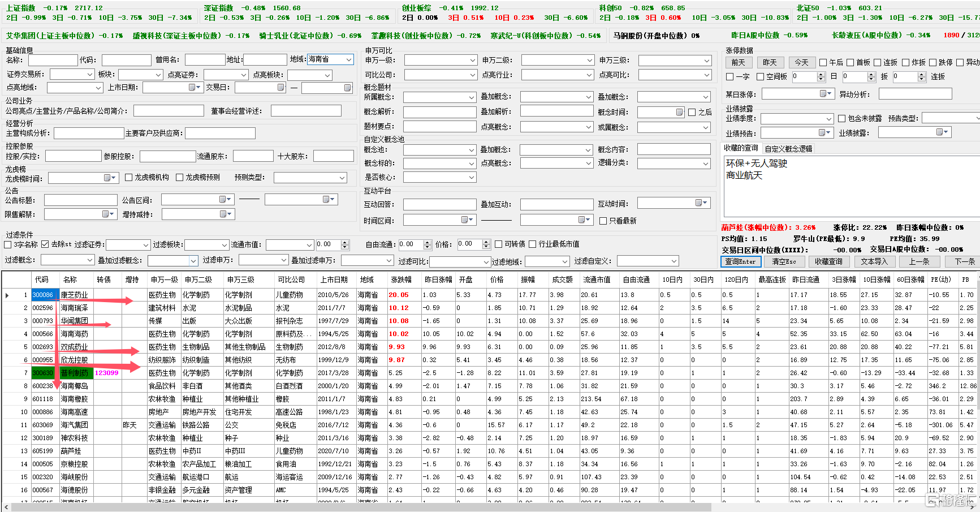Screen dimensions: 980x512
Task: Increase the 价格 filter value spinner
Action: [x=486, y=242]
